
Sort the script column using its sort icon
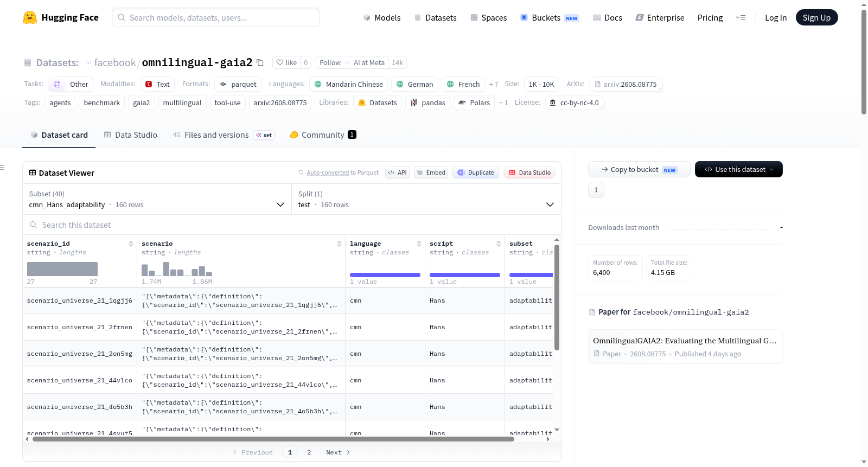(499, 244)
